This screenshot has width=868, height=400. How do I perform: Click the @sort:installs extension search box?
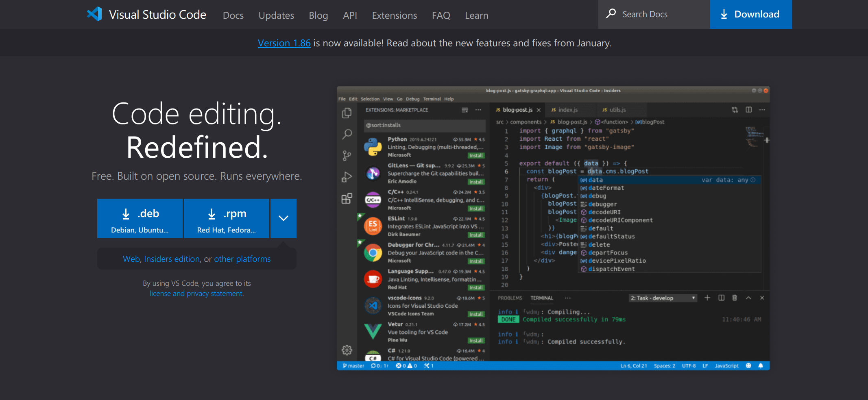click(424, 125)
